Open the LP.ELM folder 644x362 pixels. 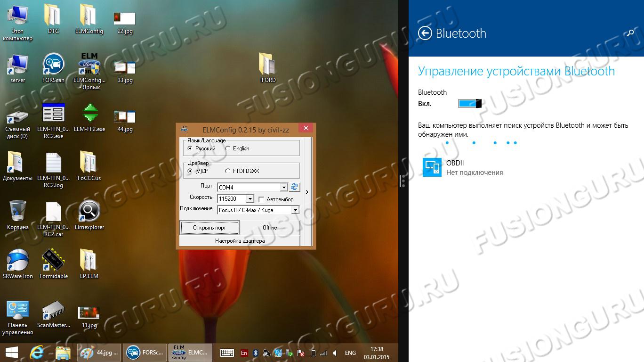pos(89,264)
